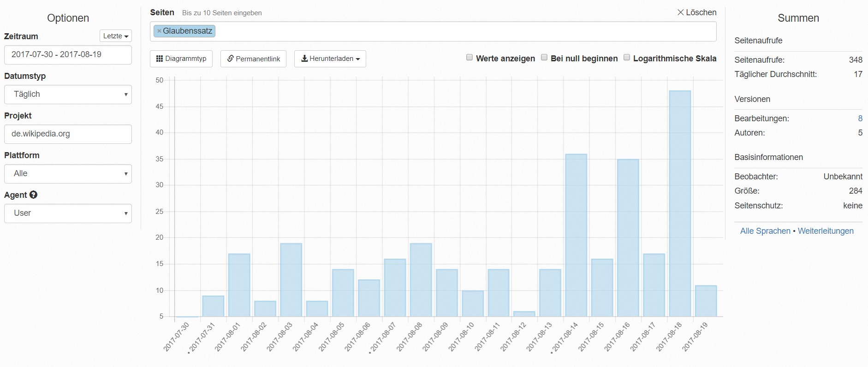Image resolution: width=868 pixels, height=367 pixels.
Task: Expand the Datumstyp Täglich dropdown
Action: click(68, 95)
